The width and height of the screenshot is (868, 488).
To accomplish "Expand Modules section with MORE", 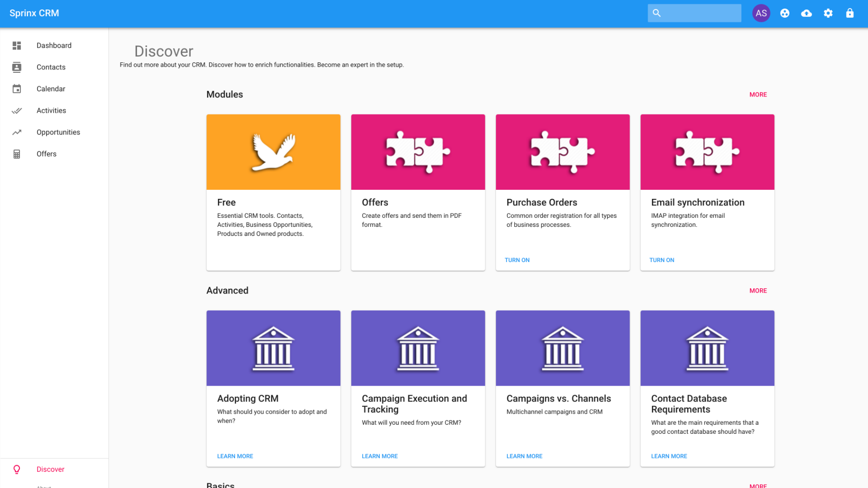I will [x=758, y=95].
